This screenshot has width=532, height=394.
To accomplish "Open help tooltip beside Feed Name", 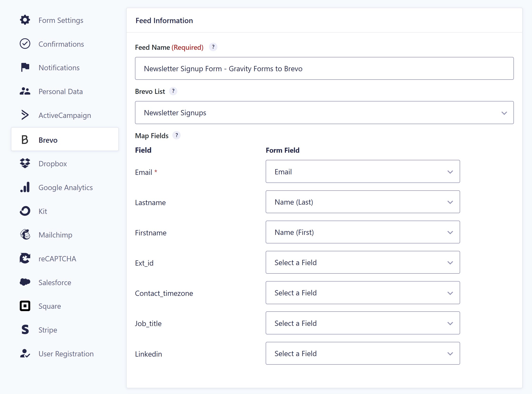I will [x=213, y=47].
